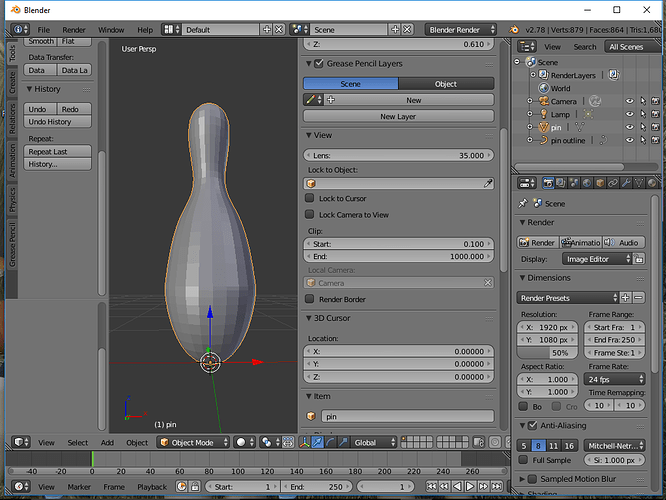The height and width of the screenshot is (500, 666).
Task: Hide the Lamp using its eye icon
Action: coord(630,114)
